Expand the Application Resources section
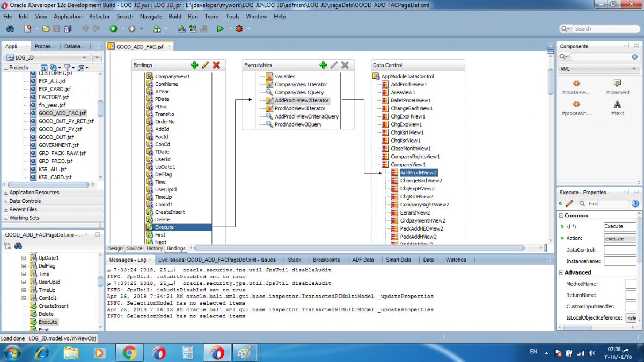 [6, 193]
